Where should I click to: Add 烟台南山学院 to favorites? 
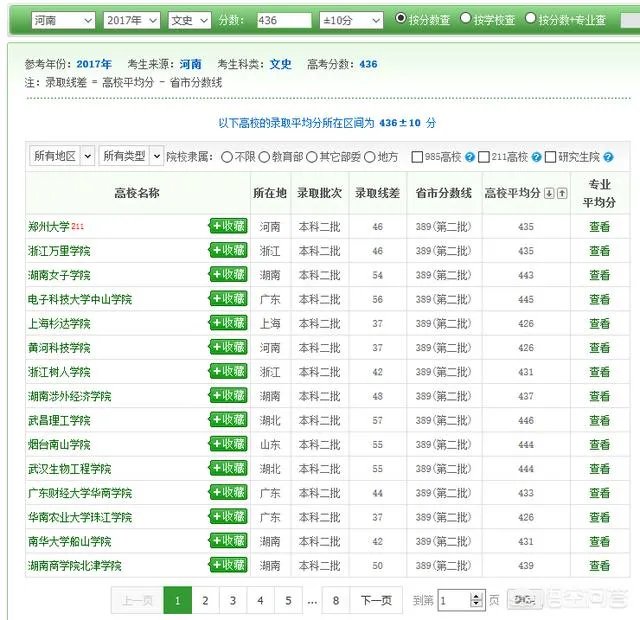coord(228,444)
